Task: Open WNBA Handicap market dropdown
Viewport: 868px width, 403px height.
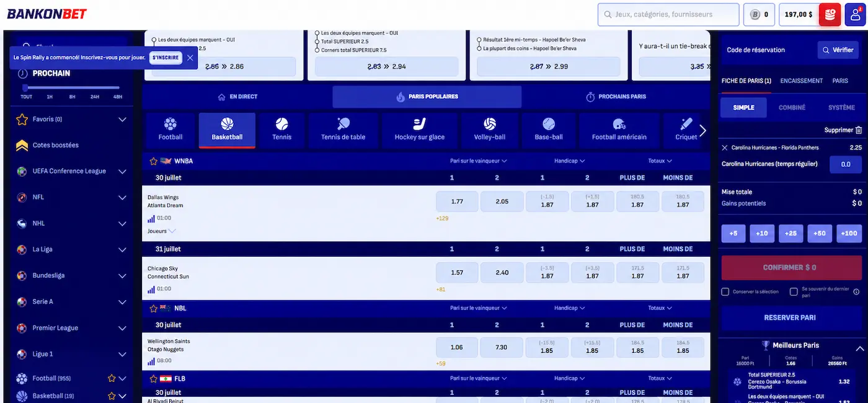Action: coord(570,161)
